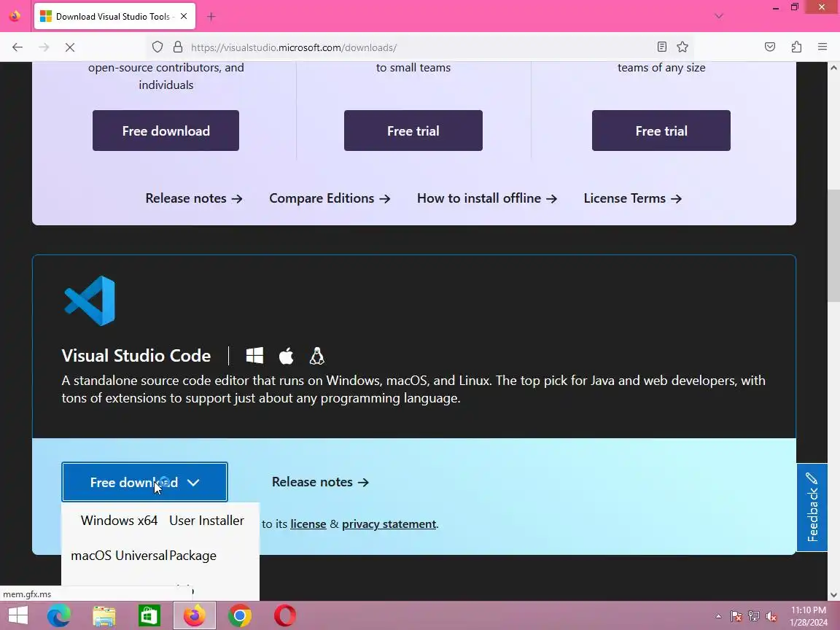Open the license link

pos(308,524)
